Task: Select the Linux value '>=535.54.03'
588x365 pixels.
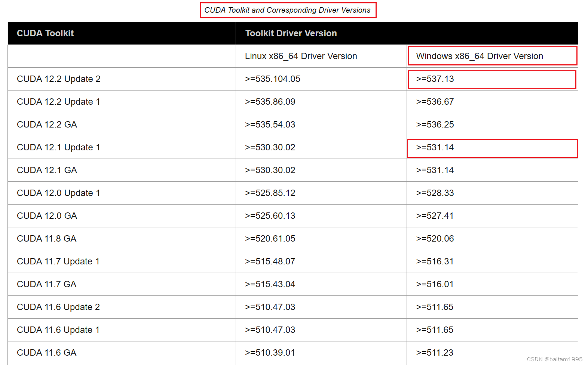Action: tap(270, 125)
